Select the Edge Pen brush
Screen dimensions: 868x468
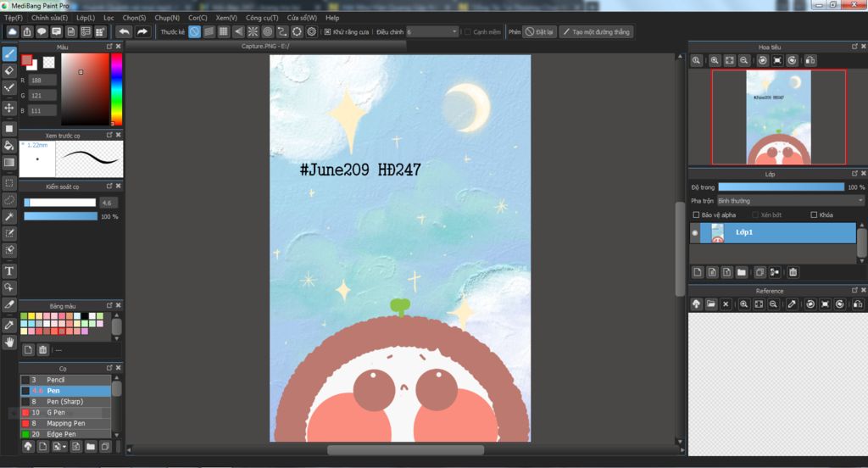pyautogui.click(x=66, y=434)
